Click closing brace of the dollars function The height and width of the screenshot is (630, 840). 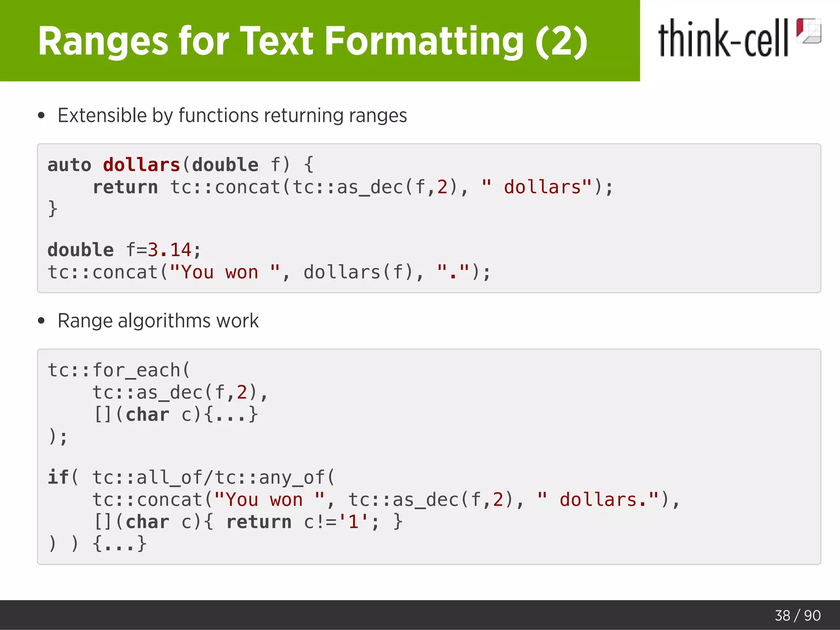tap(52, 209)
